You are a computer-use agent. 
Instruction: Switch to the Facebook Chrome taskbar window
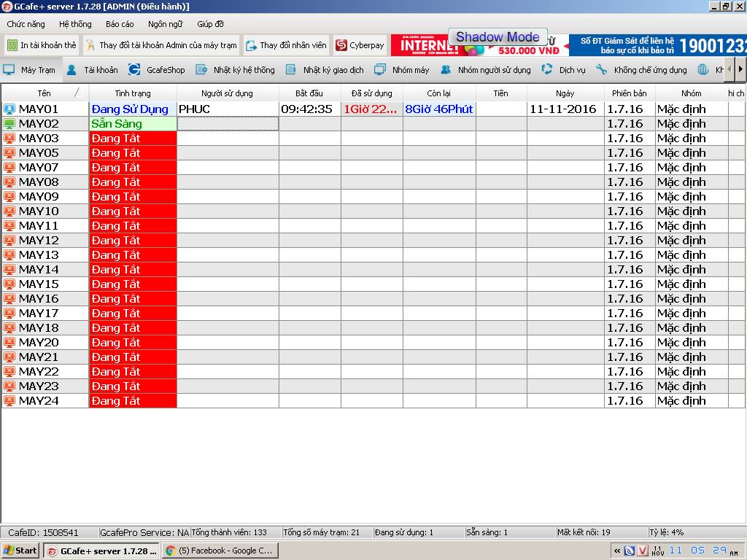pos(220,551)
